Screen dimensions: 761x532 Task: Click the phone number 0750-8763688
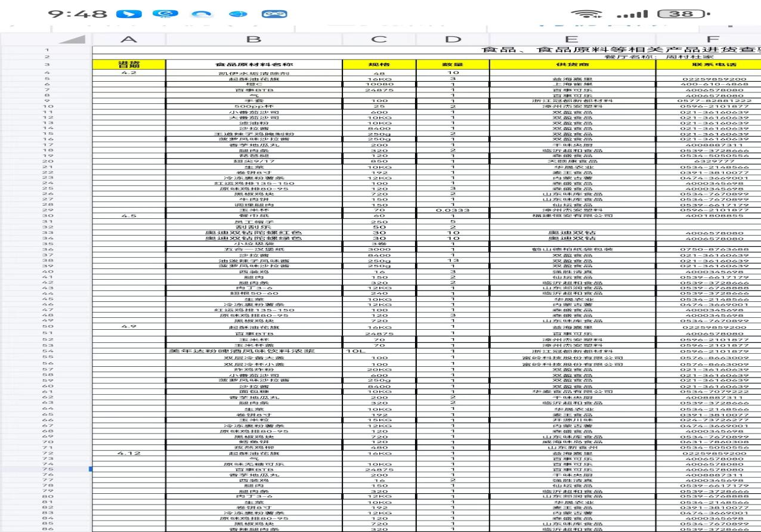(x=709, y=249)
